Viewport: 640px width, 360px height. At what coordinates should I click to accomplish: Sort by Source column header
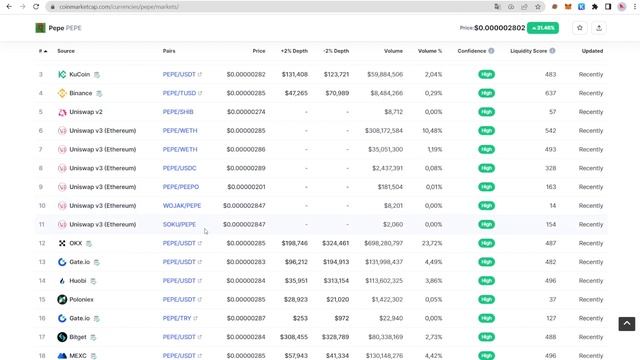tap(66, 51)
